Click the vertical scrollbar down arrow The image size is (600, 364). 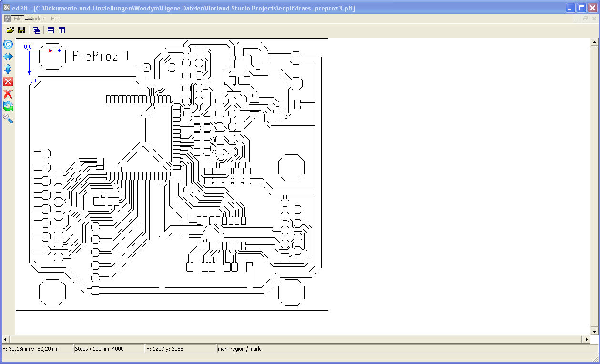[594, 331]
